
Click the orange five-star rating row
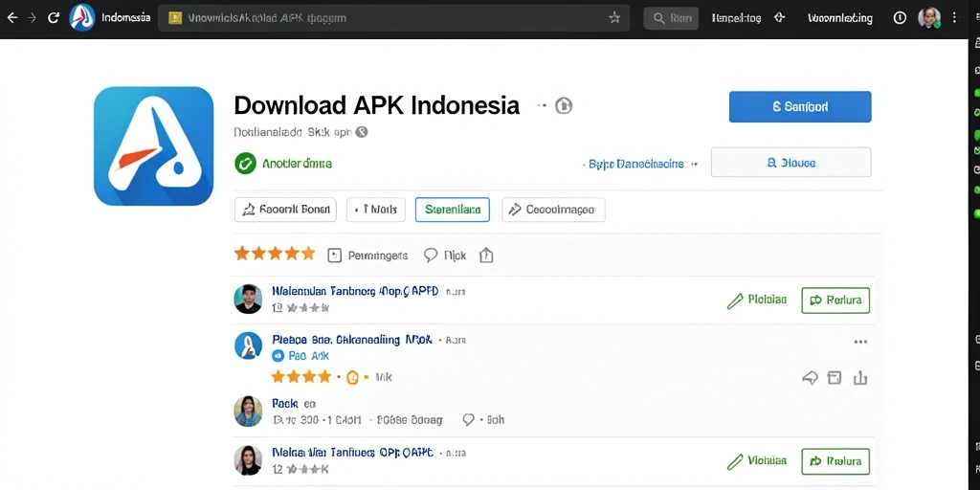tap(275, 254)
